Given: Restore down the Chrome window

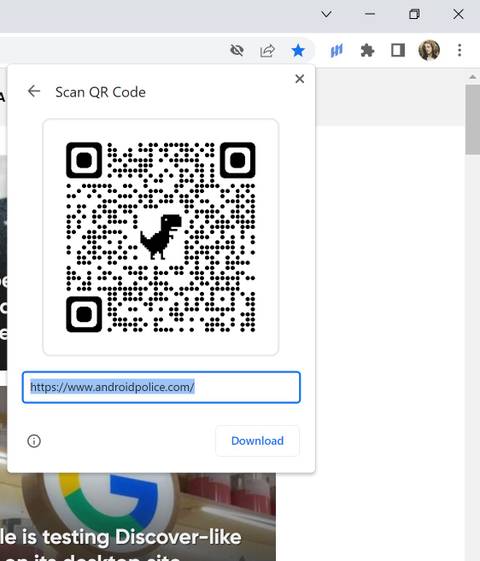Looking at the screenshot, I should tap(414, 14).
